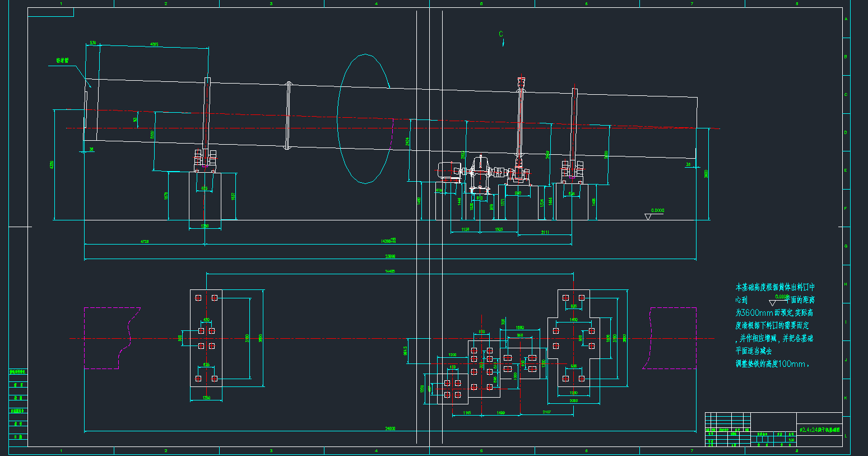Select the gear reducer beside the motor
868x456 pixels.
click(480, 170)
